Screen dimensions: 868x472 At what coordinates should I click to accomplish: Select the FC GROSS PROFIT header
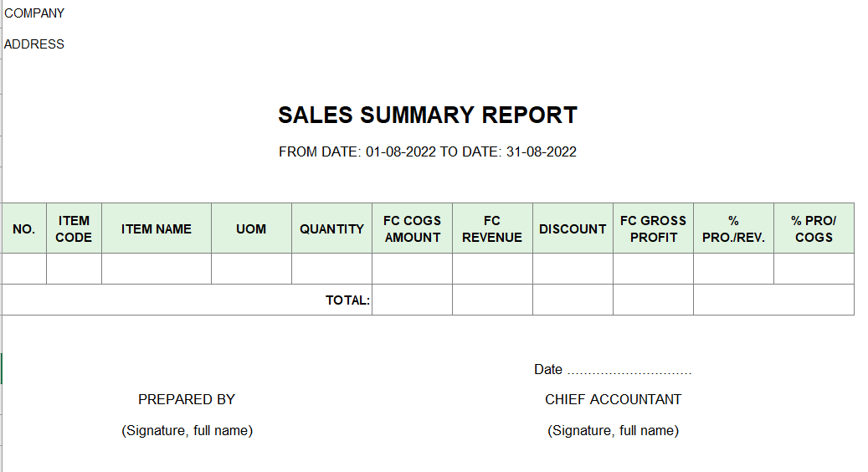click(653, 228)
